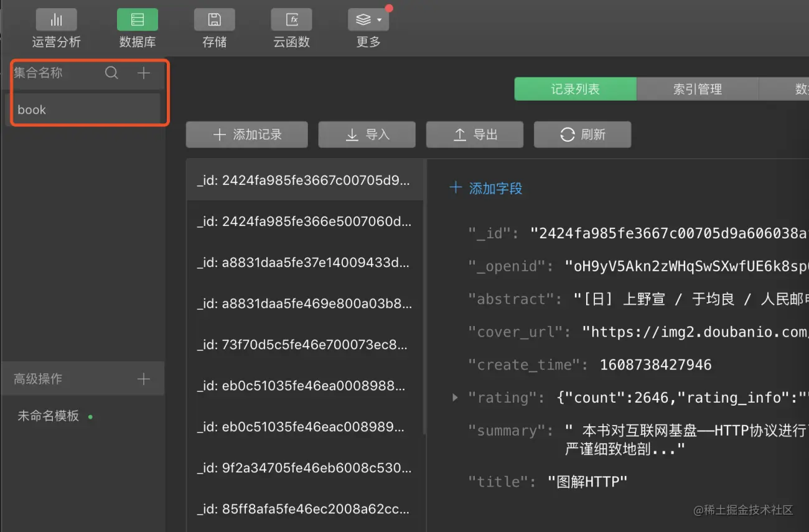This screenshot has height=532, width=809.
Task: Click the 添加记录 button
Action: [247, 134]
